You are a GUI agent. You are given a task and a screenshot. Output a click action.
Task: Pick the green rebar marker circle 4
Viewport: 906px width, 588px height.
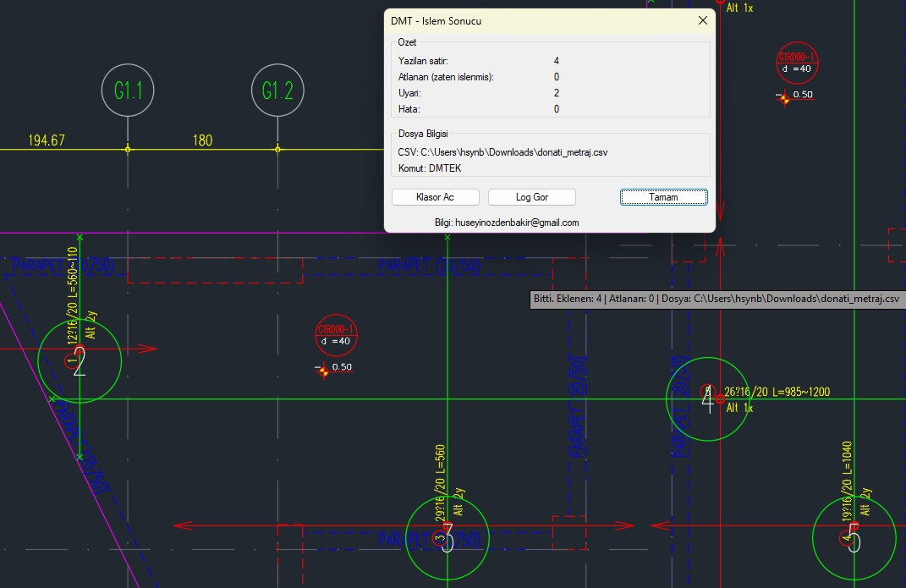(x=707, y=399)
